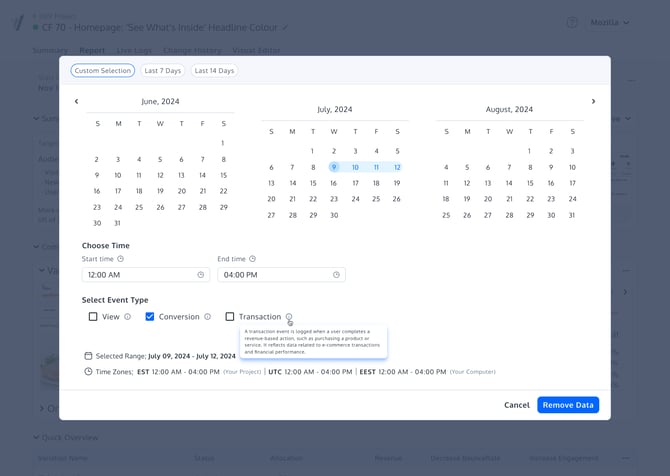Screen dimensions: 670x476
Task: Pick July 16 in the calendar
Action: pyautogui.click(x=333, y=183)
